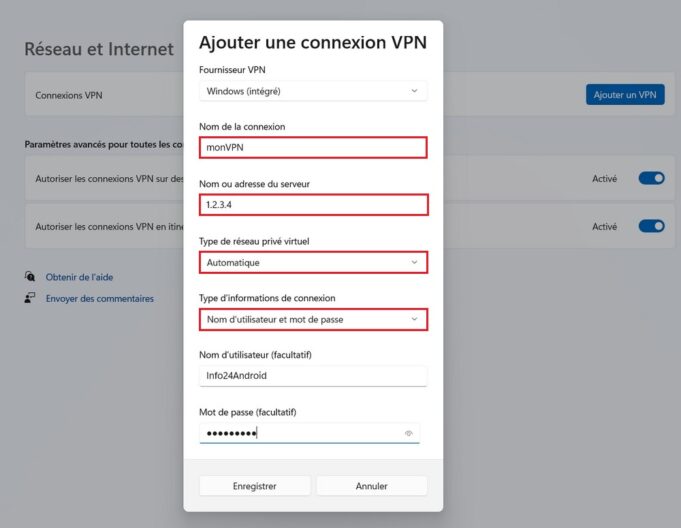The width and height of the screenshot is (681, 528).
Task: Open the Type d'informations de connexion dropdown
Action: point(313,320)
